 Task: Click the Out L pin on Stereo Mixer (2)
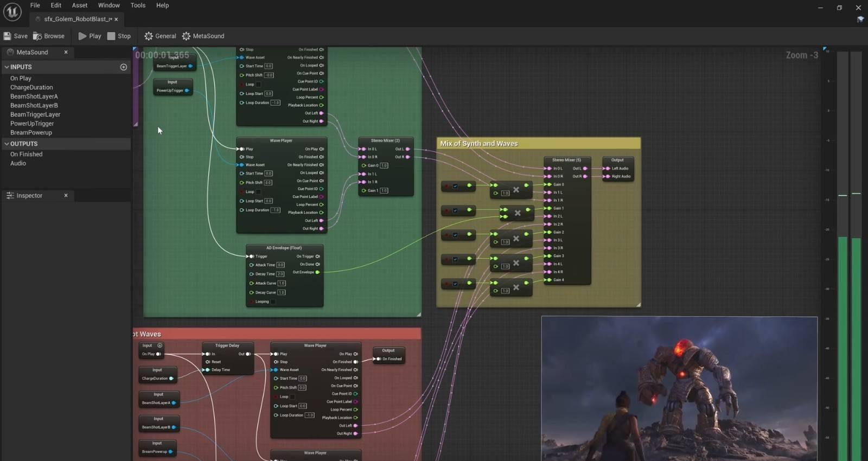(408, 149)
